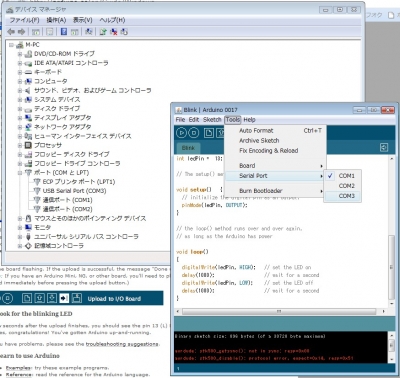Open the tab menu arrow icon in Arduino
400x378 pixels.
point(384,148)
